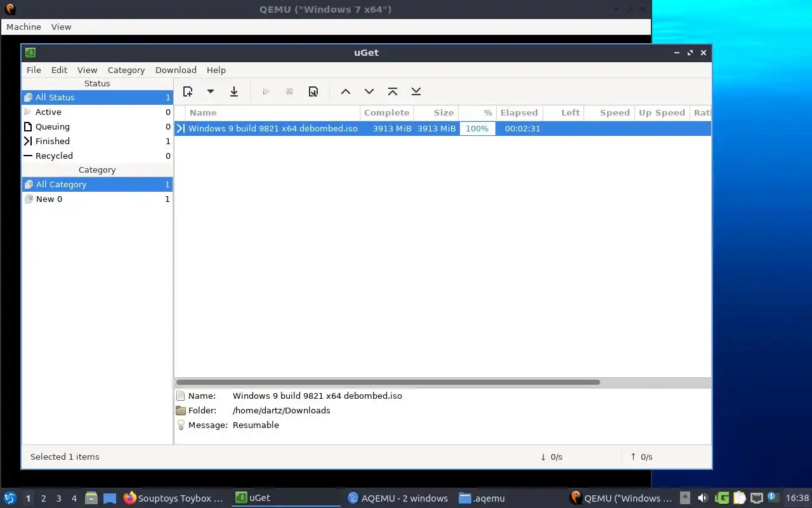Open the Category menu
Screen dimensions: 812x508
pyautogui.click(x=126, y=70)
